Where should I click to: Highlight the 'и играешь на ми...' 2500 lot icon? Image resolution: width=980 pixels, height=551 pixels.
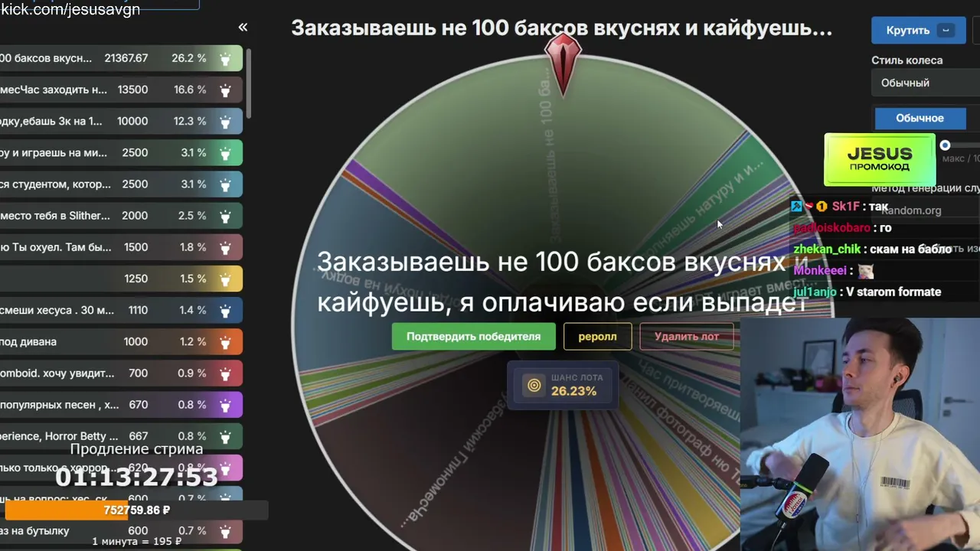point(225,152)
